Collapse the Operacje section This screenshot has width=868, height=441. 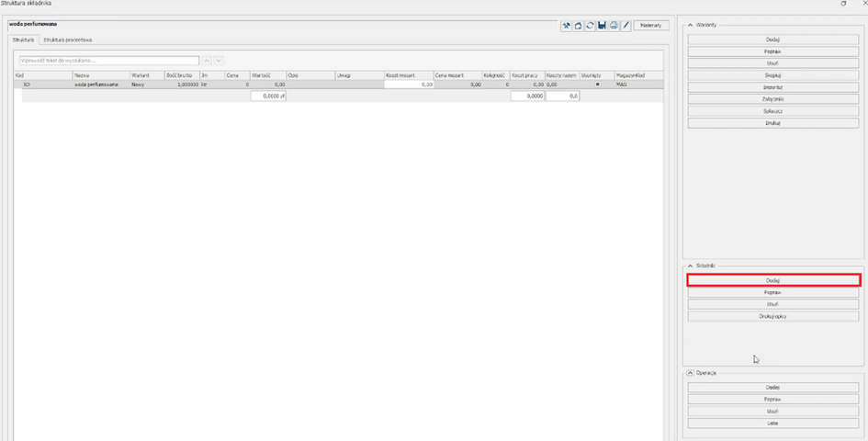690,373
